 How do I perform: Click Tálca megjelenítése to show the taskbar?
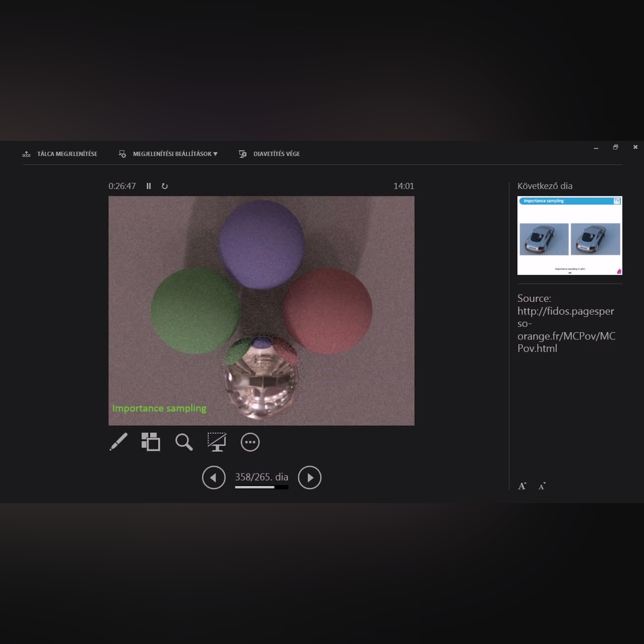[67, 154]
